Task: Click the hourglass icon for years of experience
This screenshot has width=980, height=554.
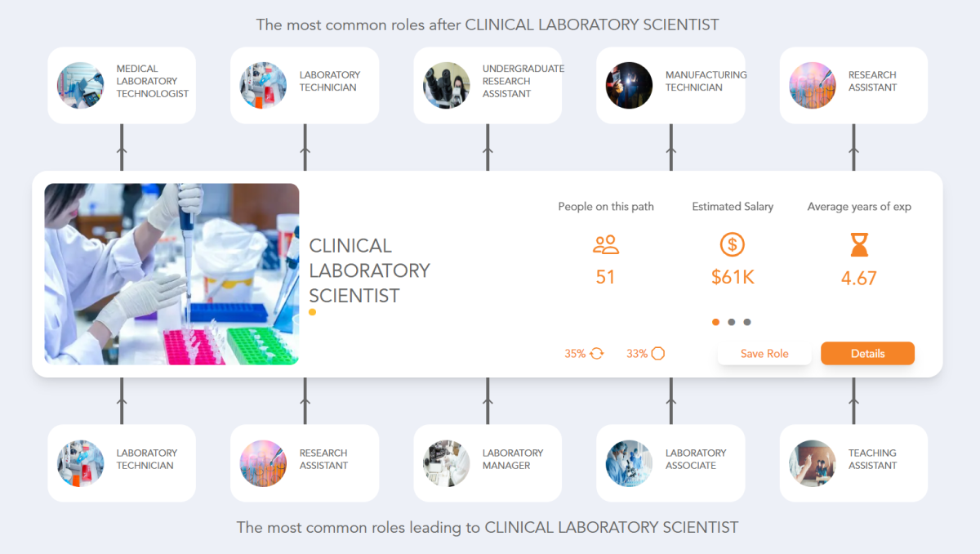Action: coord(858,245)
